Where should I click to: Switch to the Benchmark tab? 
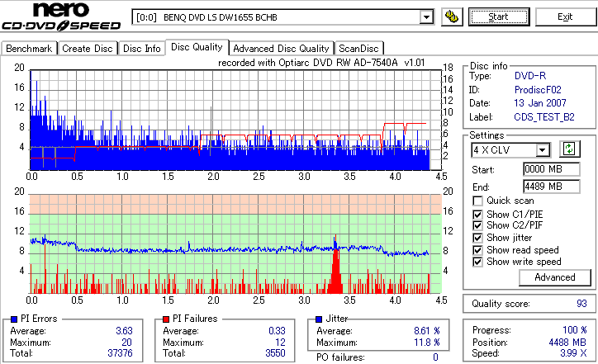coord(29,49)
